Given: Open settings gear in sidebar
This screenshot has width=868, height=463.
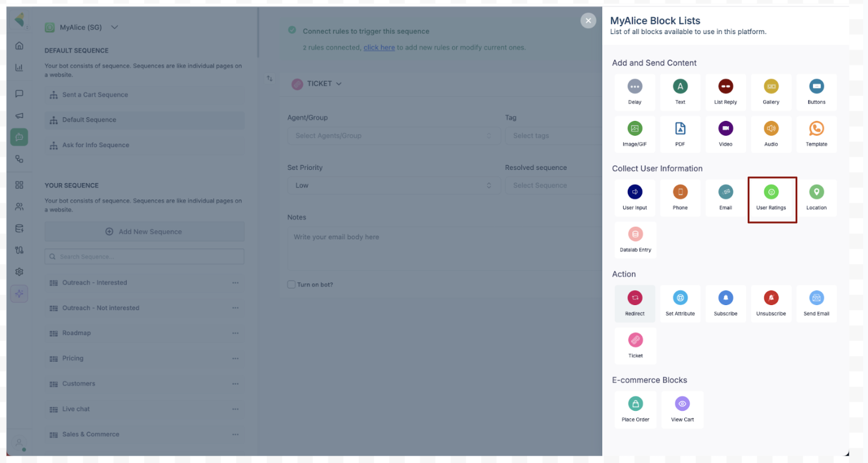Looking at the screenshot, I should click(19, 272).
